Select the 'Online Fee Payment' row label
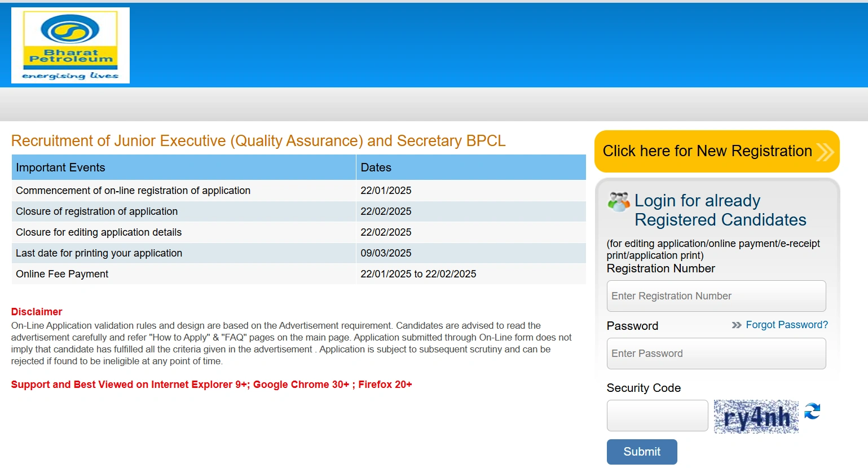The width and height of the screenshot is (868, 468). [x=62, y=274]
